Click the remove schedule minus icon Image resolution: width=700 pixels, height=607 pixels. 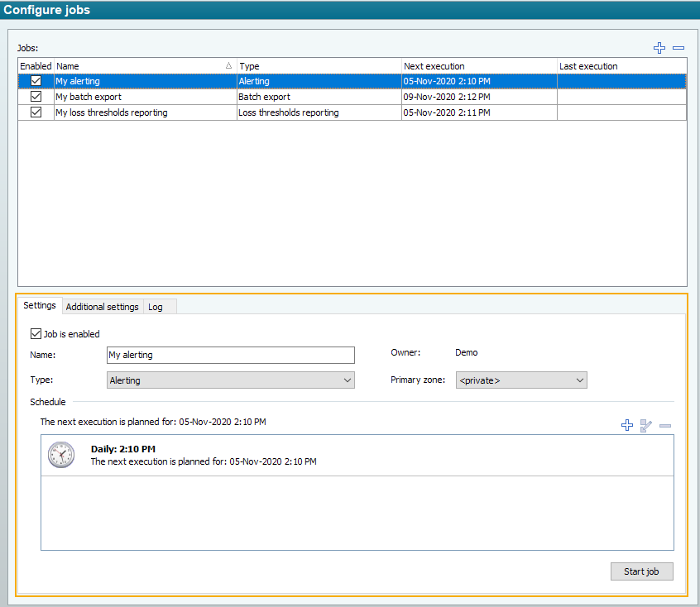[x=665, y=425]
